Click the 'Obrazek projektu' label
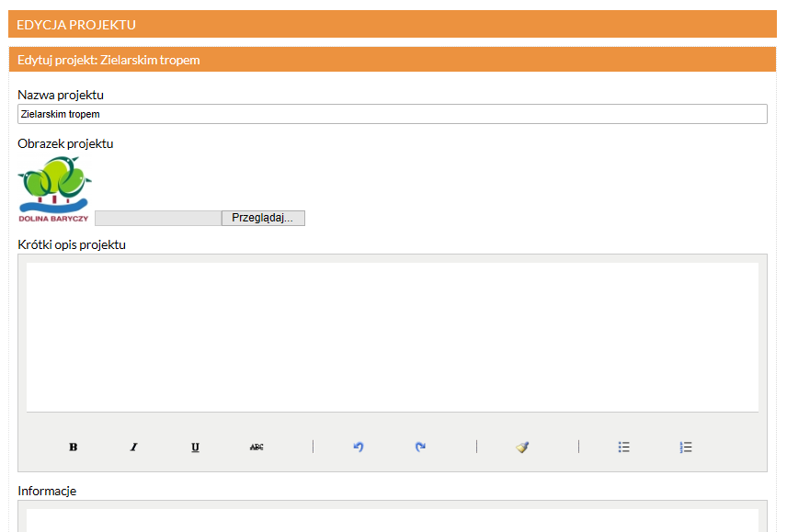 pyautogui.click(x=65, y=143)
